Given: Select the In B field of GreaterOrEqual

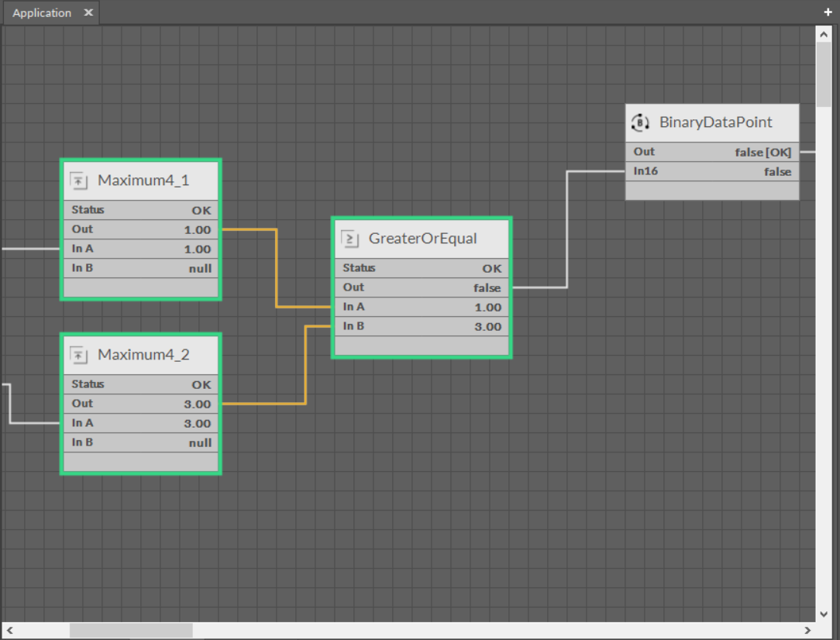Looking at the screenshot, I should tap(422, 326).
